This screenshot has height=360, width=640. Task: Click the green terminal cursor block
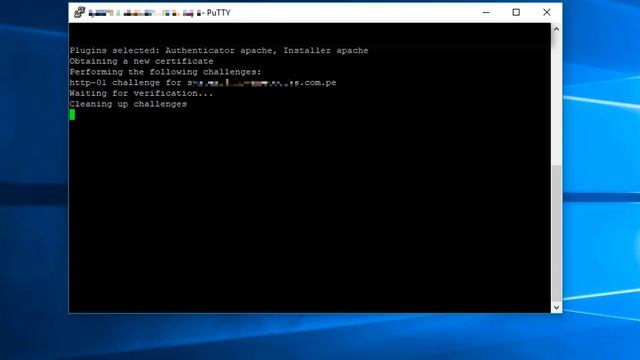click(72, 115)
